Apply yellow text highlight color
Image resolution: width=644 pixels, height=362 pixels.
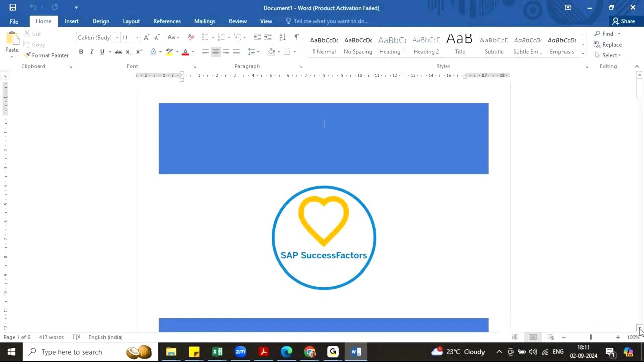point(169,52)
